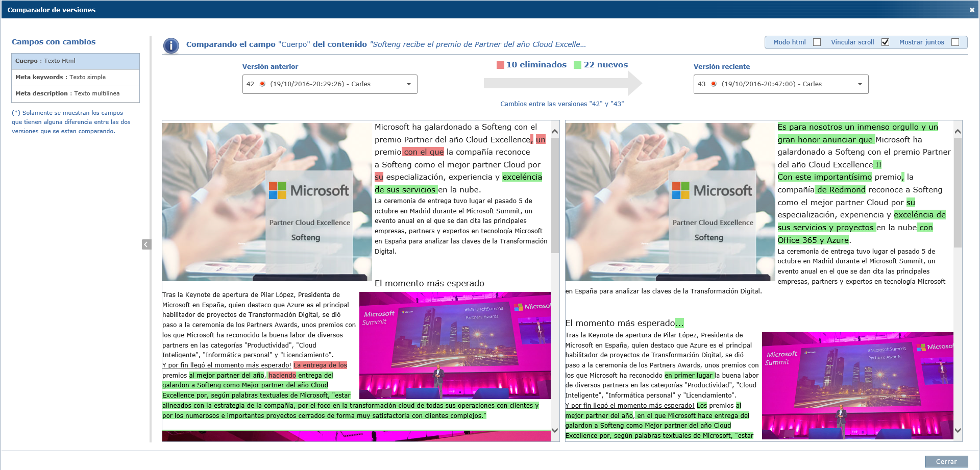
Task: Click the '10 eliminados' counter text
Action: coord(536,65)
